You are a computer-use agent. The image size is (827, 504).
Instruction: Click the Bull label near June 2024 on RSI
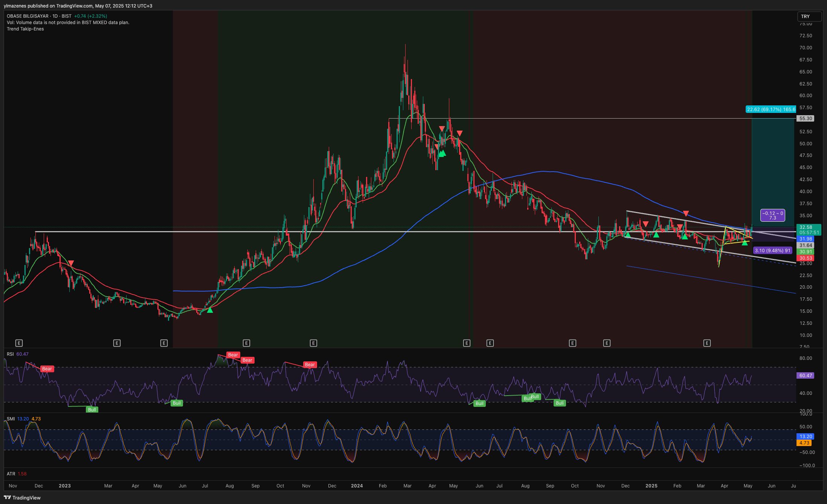tap(479, 404)
